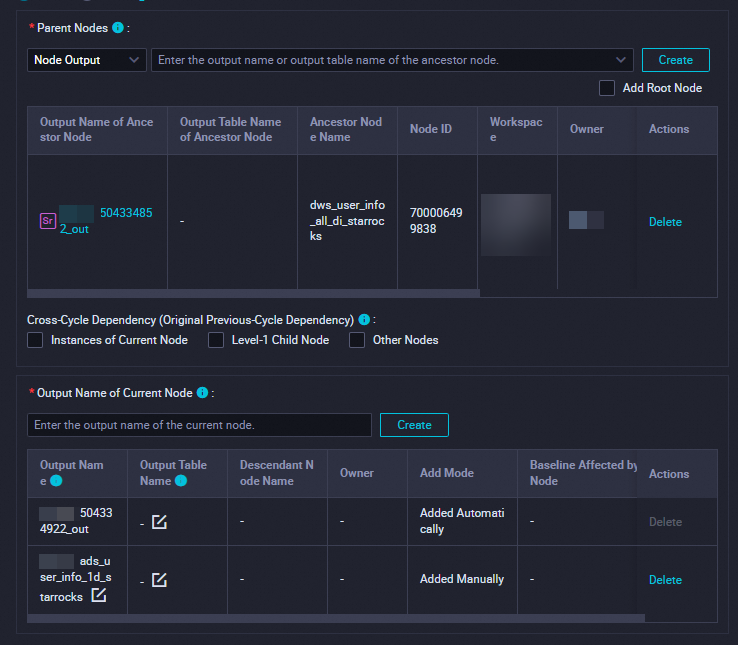Click the current node output name input field
Viewport: 738px width, 645px height.
200,425
